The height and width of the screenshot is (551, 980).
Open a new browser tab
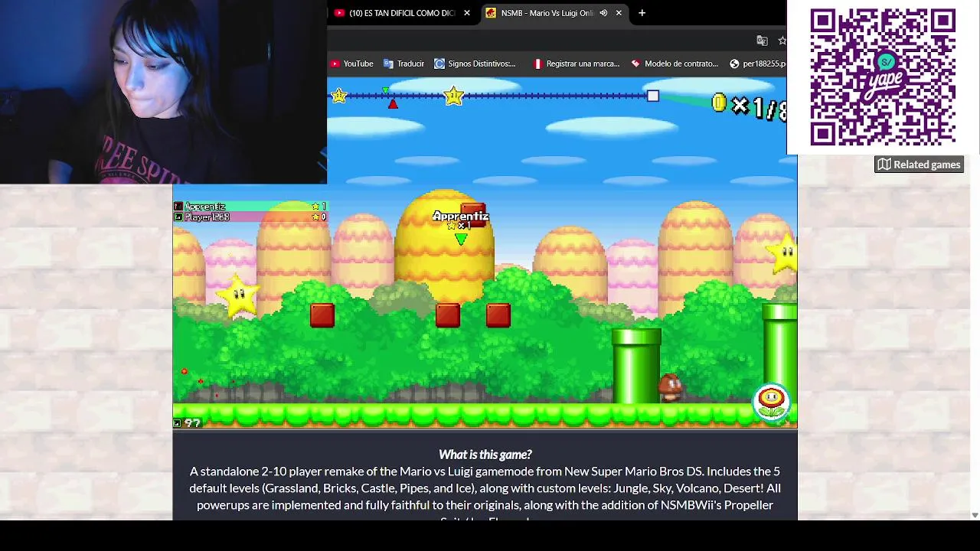tap(642, 13)
